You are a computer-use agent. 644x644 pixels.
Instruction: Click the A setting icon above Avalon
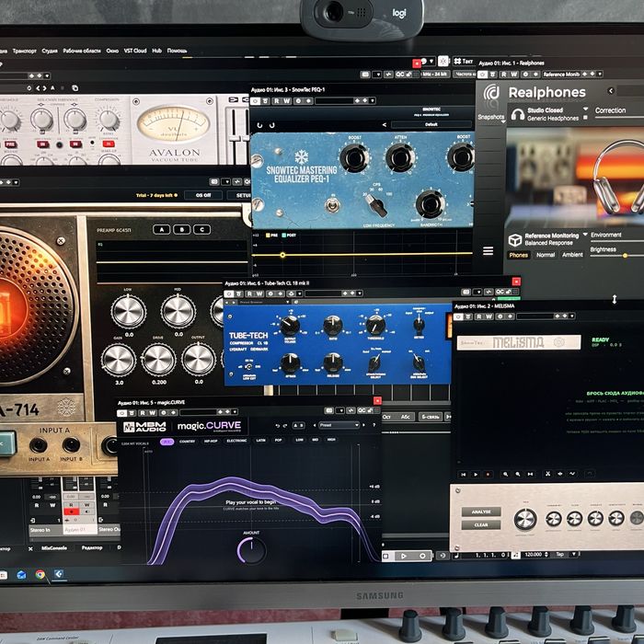52,88
